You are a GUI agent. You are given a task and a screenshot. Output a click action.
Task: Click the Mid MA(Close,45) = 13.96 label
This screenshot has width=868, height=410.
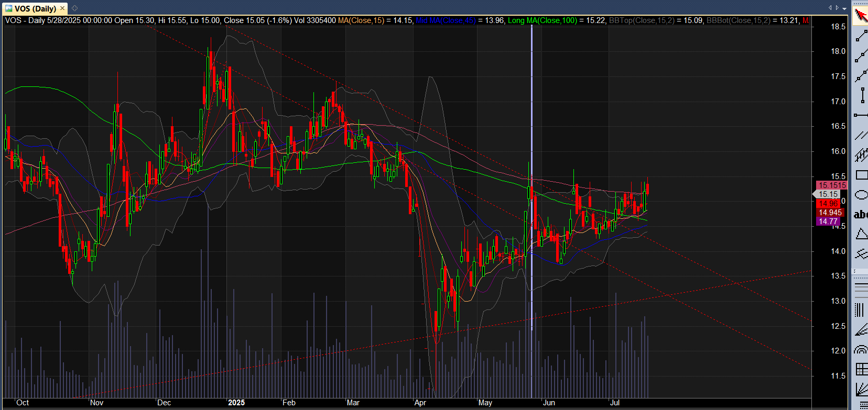pos(460,20)
